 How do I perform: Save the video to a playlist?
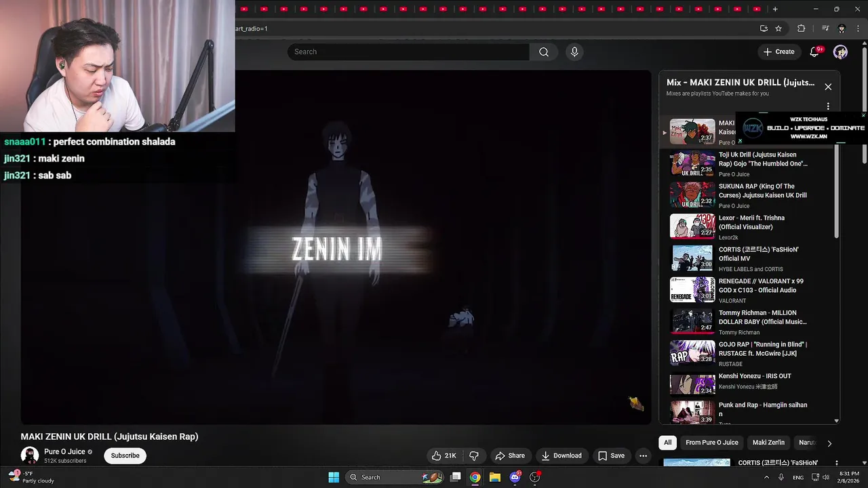[x=611, y=455]
